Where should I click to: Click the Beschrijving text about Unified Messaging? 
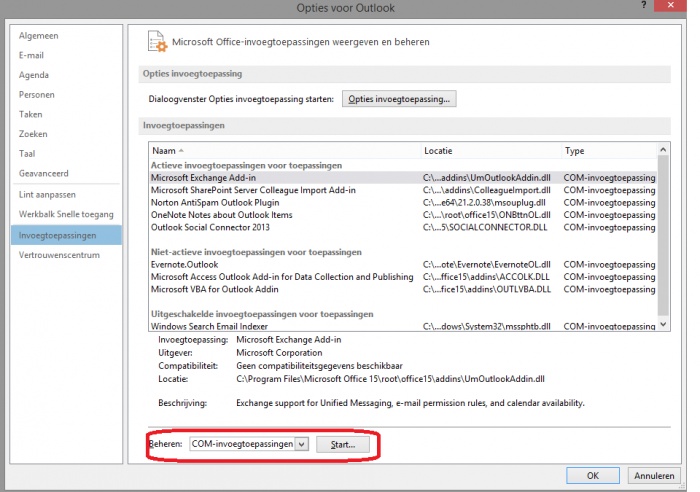coord(410,403)
